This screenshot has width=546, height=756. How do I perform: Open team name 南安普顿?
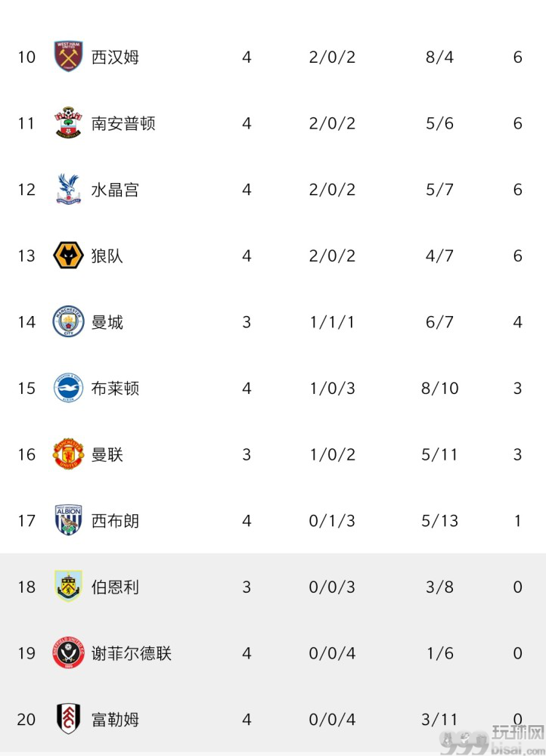123,123
